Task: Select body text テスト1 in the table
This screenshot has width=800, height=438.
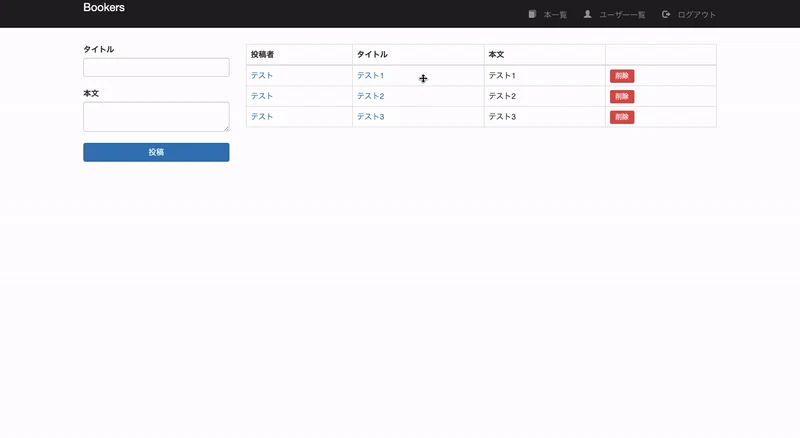Action: click(502, 76)
